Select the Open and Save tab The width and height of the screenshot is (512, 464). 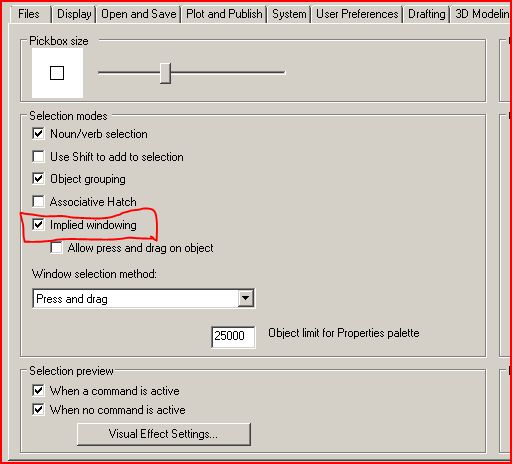pos(139,14)
